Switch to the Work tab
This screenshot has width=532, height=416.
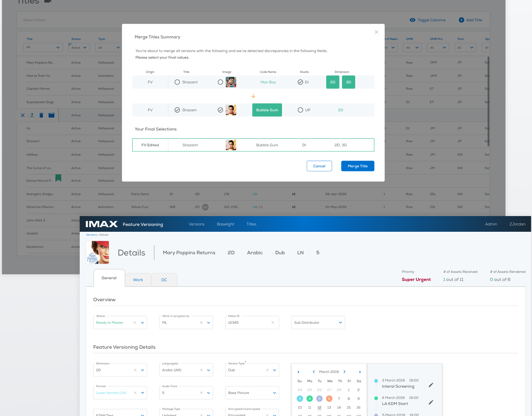point(138,280)
